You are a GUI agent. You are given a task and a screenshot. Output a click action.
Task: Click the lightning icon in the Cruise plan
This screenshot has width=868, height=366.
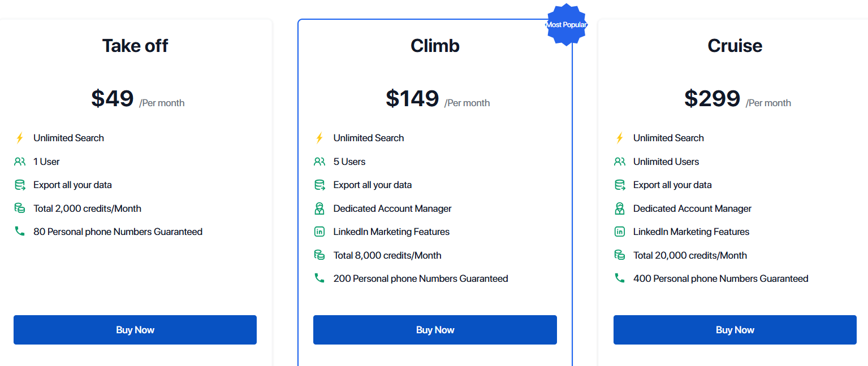[620, 137]
